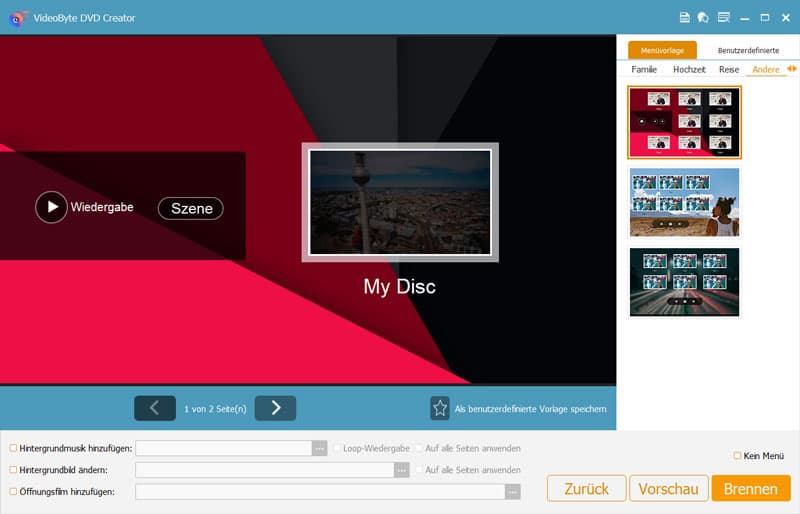Open the Öffnungsfilm browse ellipsis button
The height and width of the screenshot is (514, 800).
coord(513,492)
